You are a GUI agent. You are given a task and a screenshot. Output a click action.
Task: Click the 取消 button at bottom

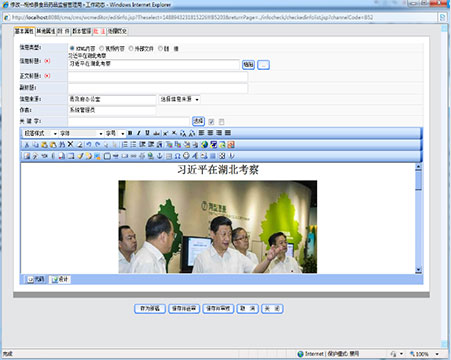coord(247,309)
